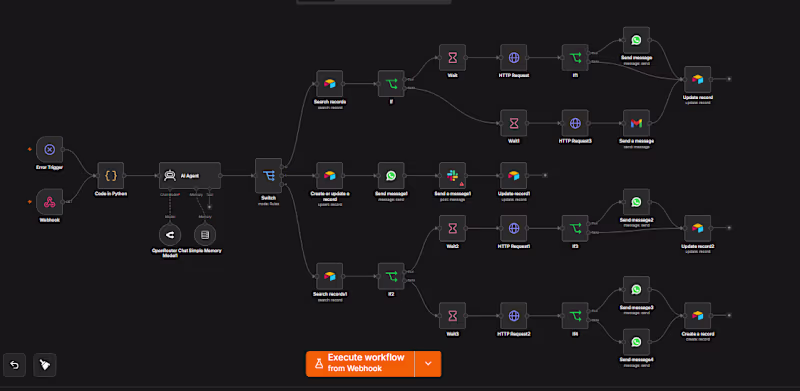Viewport: 800px width, 391px height.
Task: Select the Wait1 hourglass node
Action: pyautogui.click(x=514, y=123)
